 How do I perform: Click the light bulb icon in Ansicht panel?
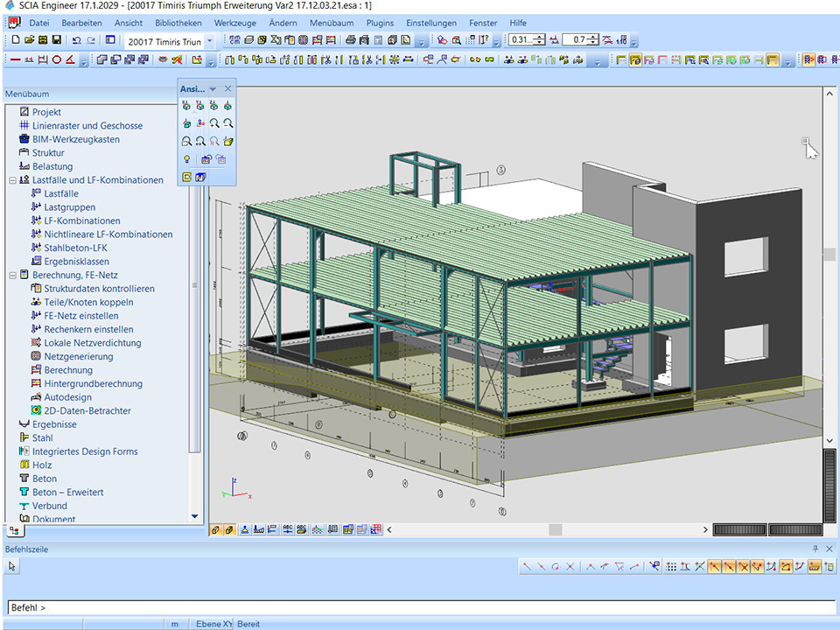click(x=186, y=159)
